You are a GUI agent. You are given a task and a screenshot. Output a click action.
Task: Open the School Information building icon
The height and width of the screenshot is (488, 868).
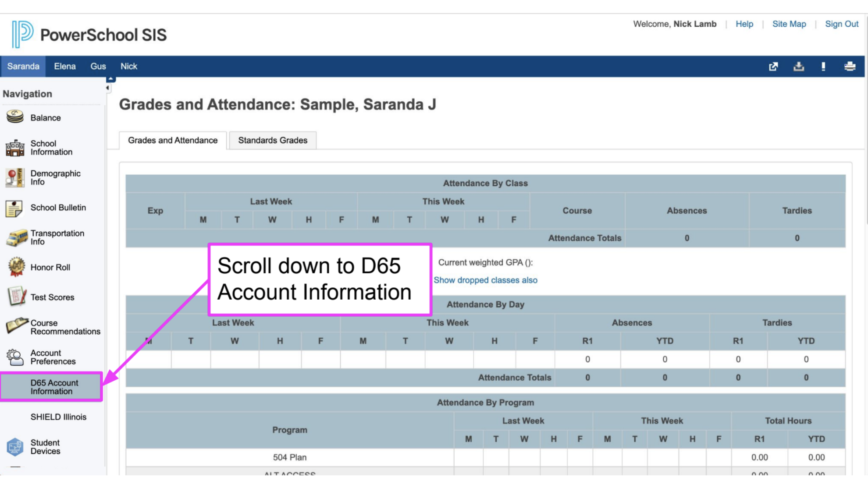[x=15, y=148]
